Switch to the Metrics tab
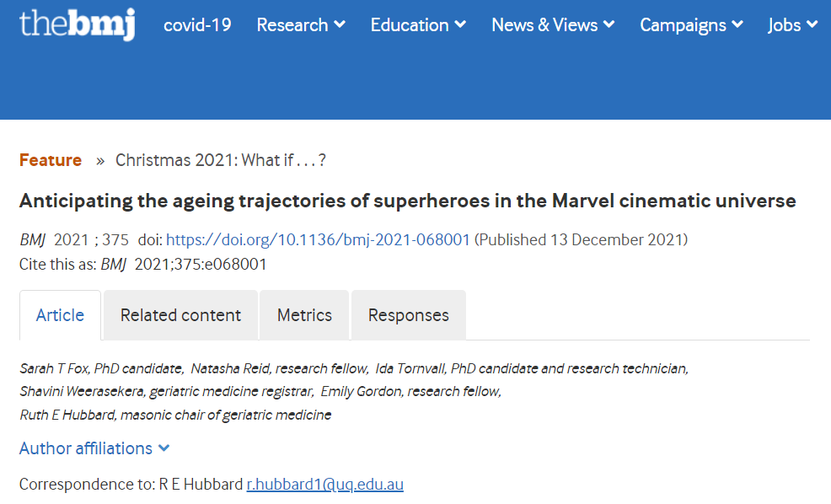The image size is (831, 504). 304,315
